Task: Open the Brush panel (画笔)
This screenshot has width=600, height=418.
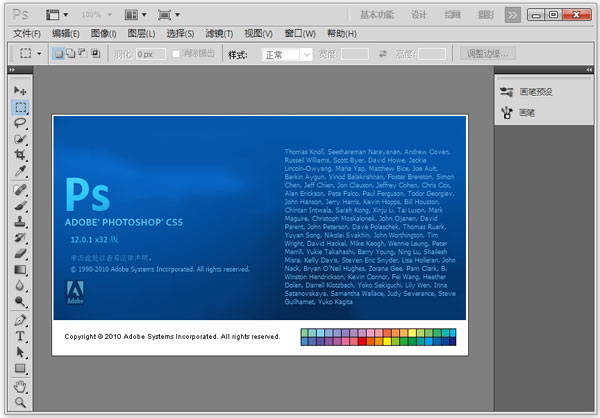Action: (x=517, y=113)
